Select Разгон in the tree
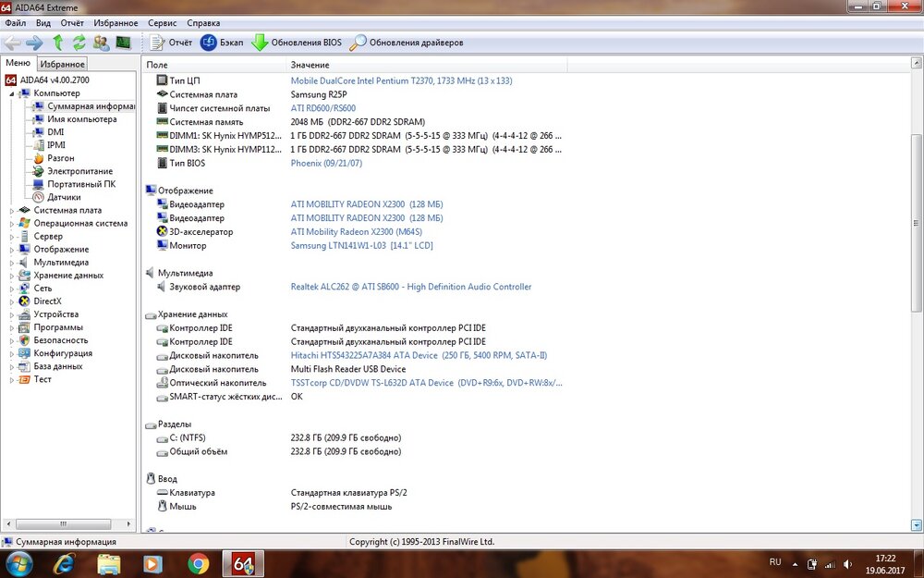The height and width of the screenshot is (578, 924). click(61, 158)
